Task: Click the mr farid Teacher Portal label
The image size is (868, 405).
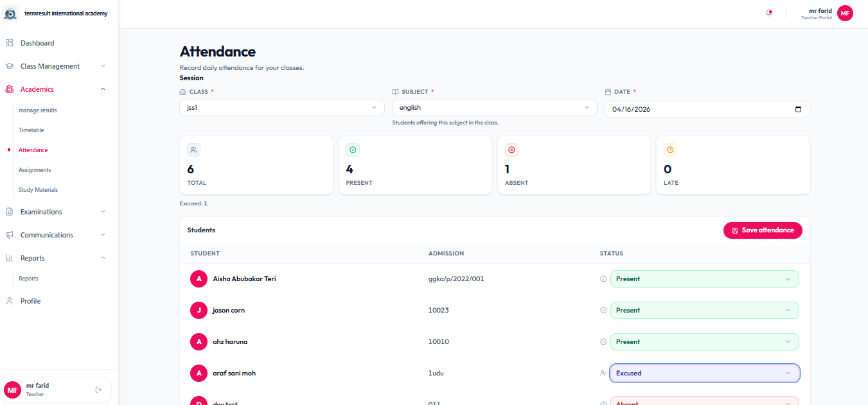Action: (816, 13)
